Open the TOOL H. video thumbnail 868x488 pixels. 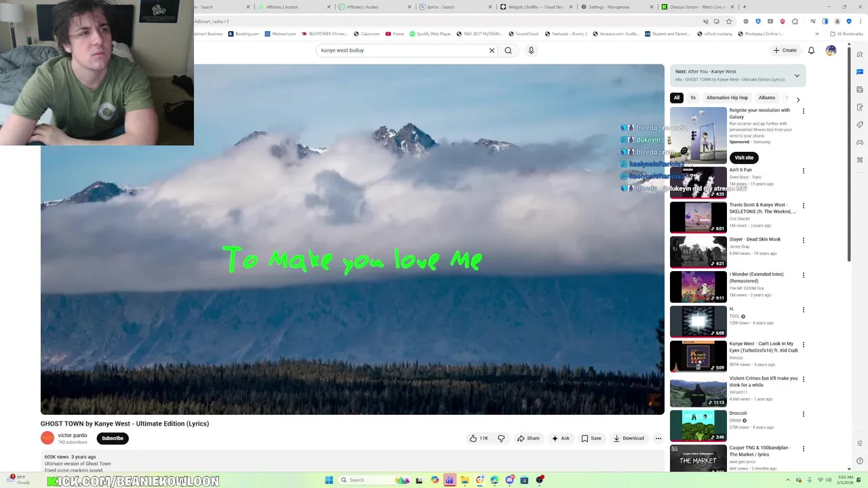click(x=698, y=321)
